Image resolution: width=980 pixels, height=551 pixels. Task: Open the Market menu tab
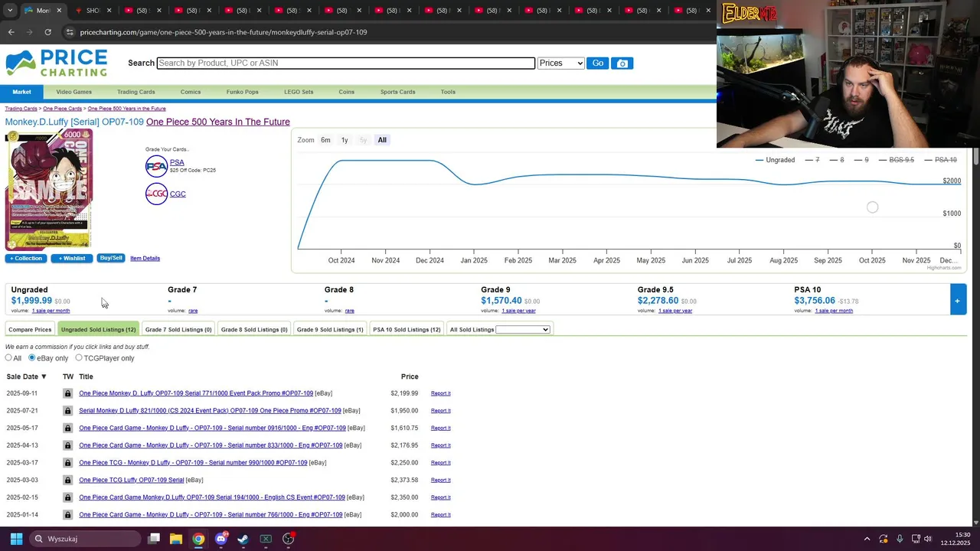[21, 92]
